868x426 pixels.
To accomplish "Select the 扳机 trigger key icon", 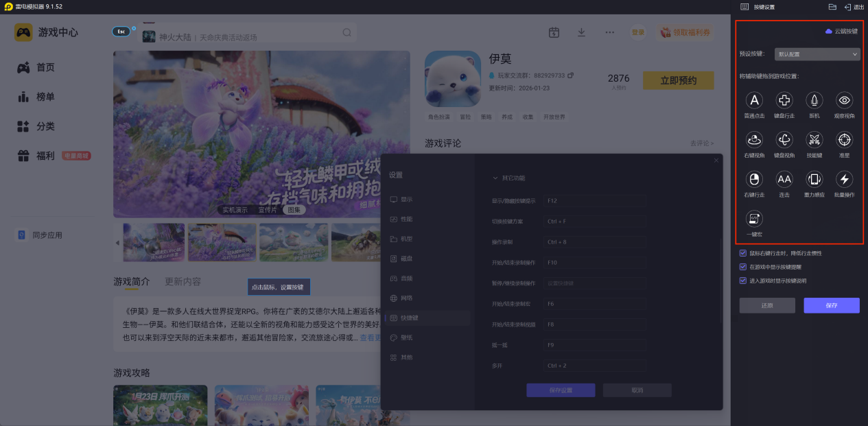I will point(814,101).
